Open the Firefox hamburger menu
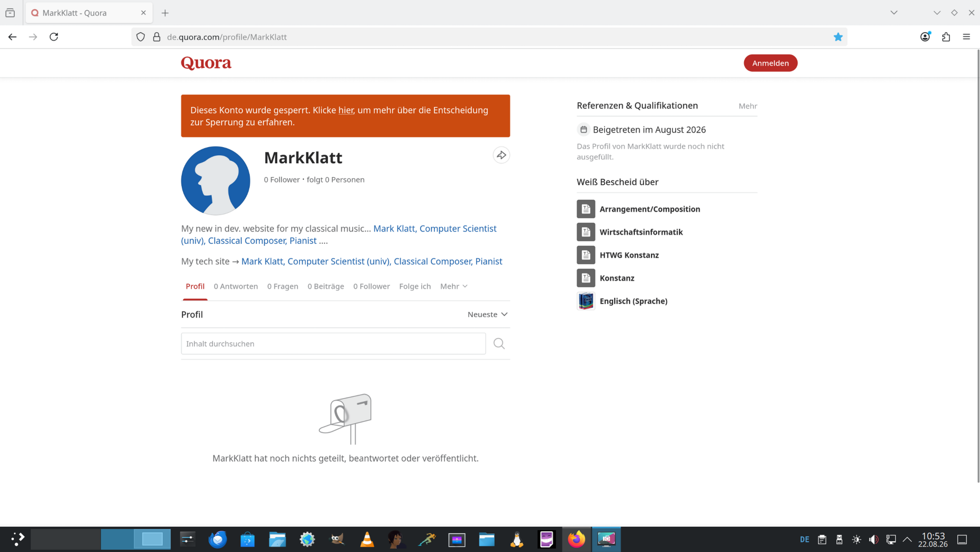The image size is (980, 552). (966, 37)
